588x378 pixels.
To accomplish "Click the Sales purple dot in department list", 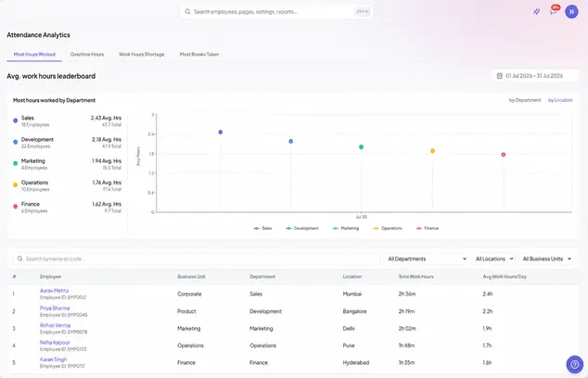I will click(16, 120).
